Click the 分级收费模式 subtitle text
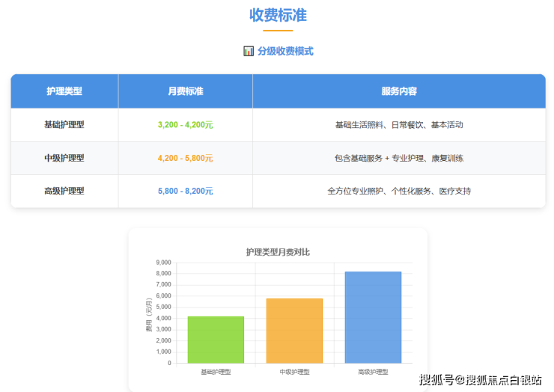The height and width of the screenshot is (392, 554). coord(285,52)
